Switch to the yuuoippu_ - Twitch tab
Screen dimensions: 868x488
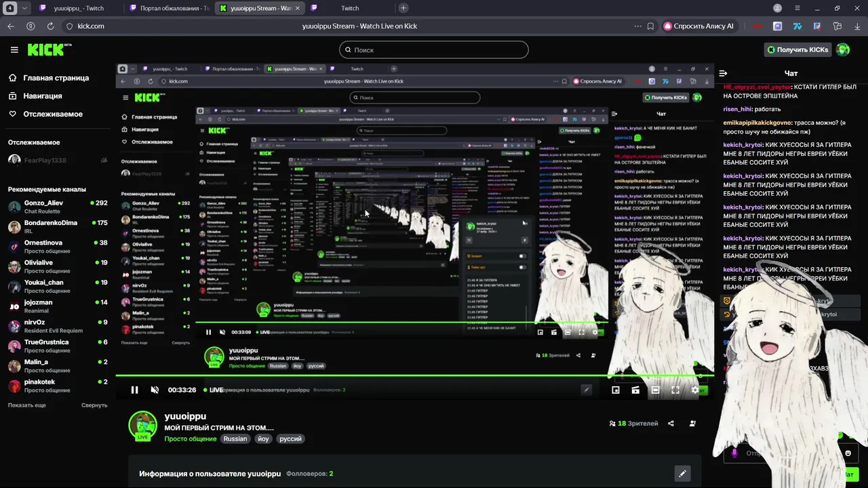[80, 8]
